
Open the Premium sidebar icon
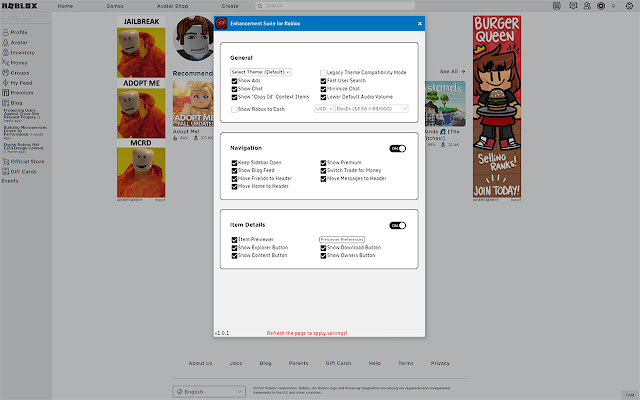[x=6, y=93]
